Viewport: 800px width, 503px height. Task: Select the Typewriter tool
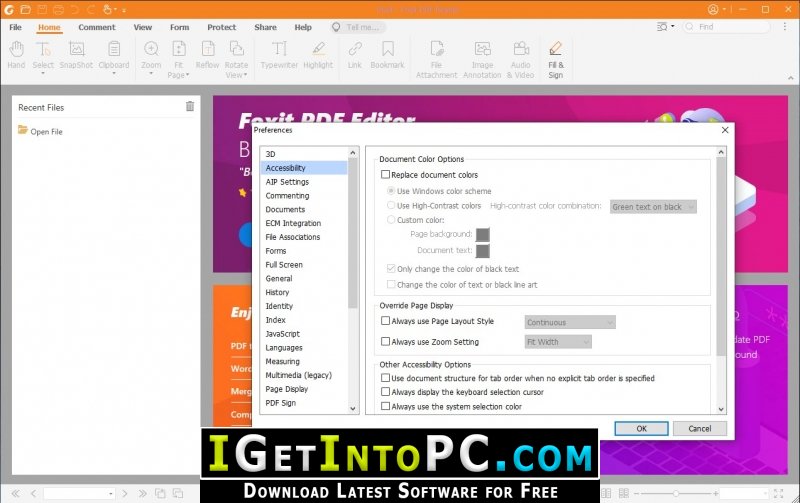click(x=279, y=55)
